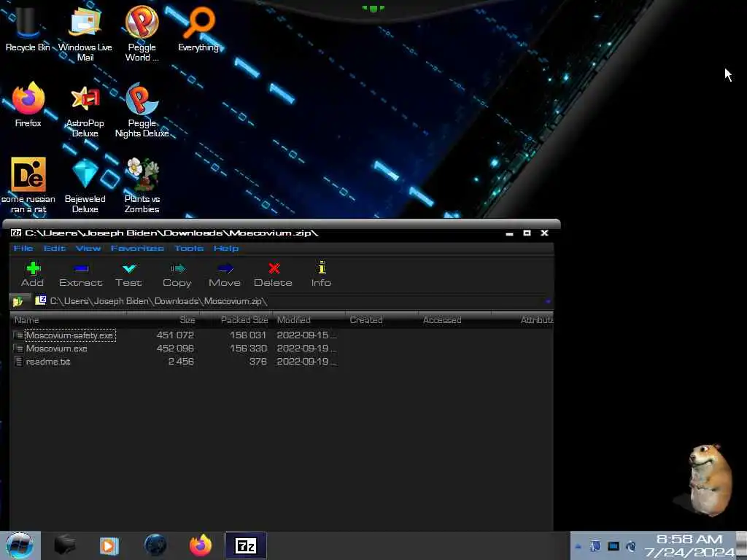Click the 451 072 size cell

(x=175, y=335)
